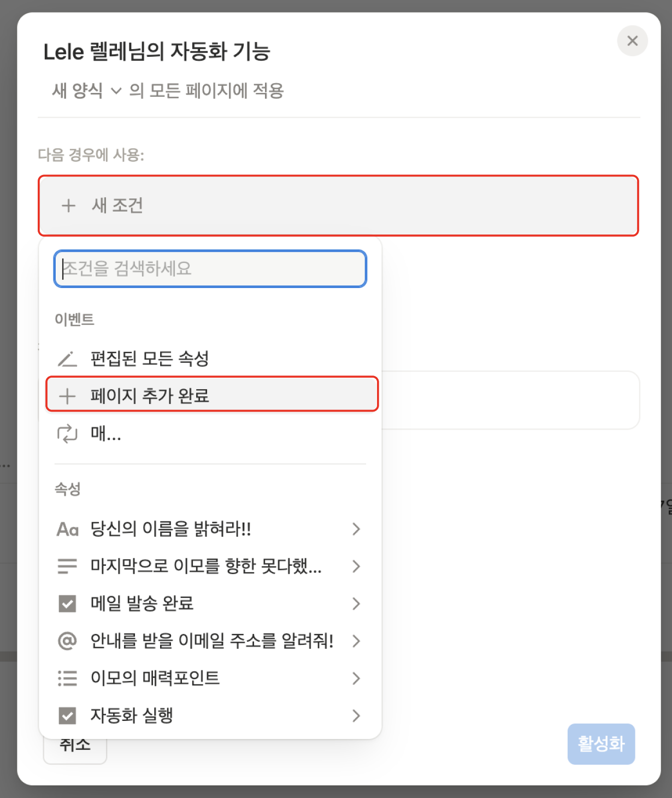Expand the 이모의 매력포인트 property options

click(357, 678)
